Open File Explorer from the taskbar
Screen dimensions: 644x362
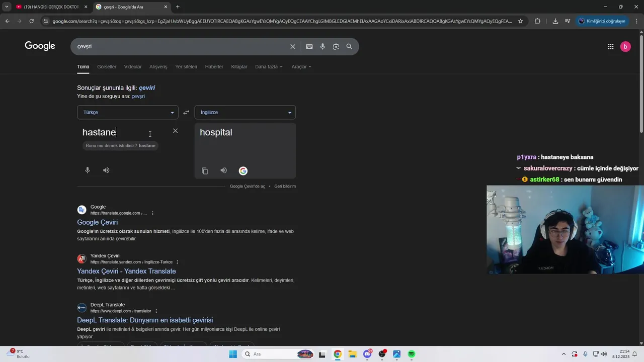point(352,354)
